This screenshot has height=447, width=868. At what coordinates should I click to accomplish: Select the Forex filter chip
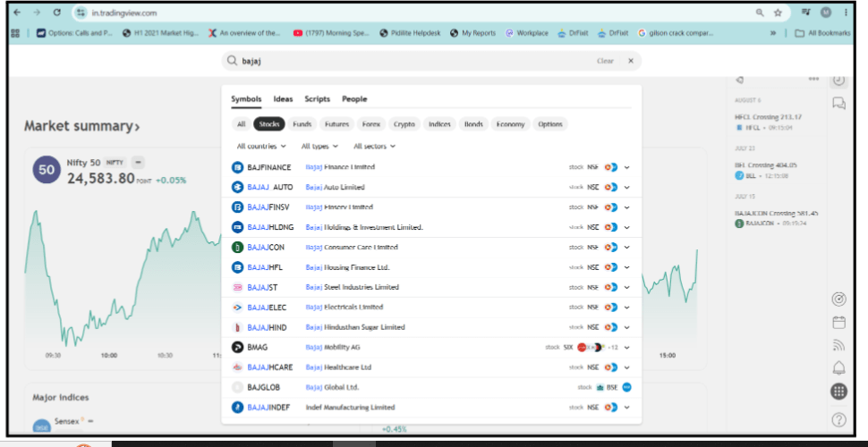coord(370,124)
